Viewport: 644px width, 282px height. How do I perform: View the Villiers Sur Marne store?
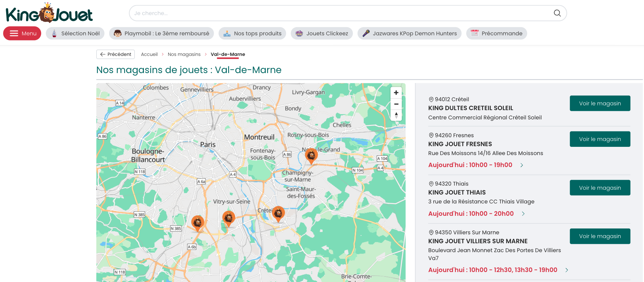[x=600, y=236]
